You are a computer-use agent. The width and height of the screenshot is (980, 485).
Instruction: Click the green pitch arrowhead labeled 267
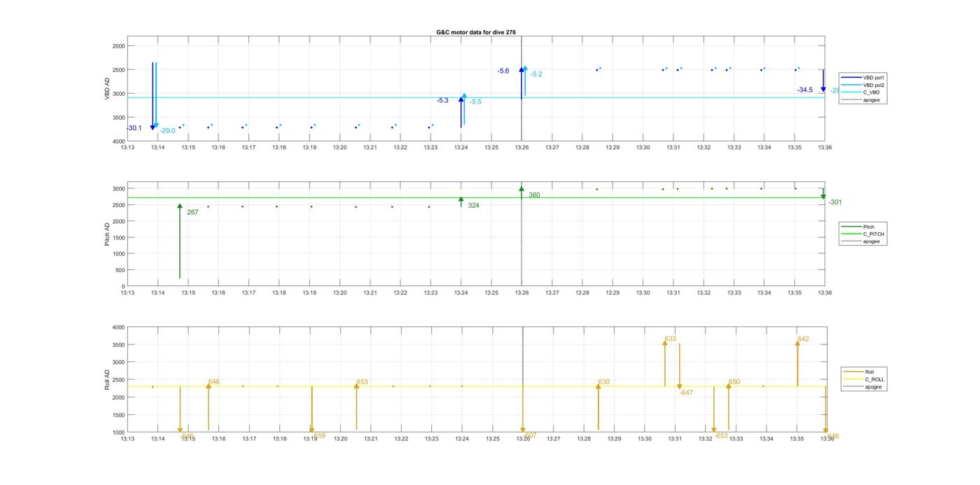tap(180, 206)
